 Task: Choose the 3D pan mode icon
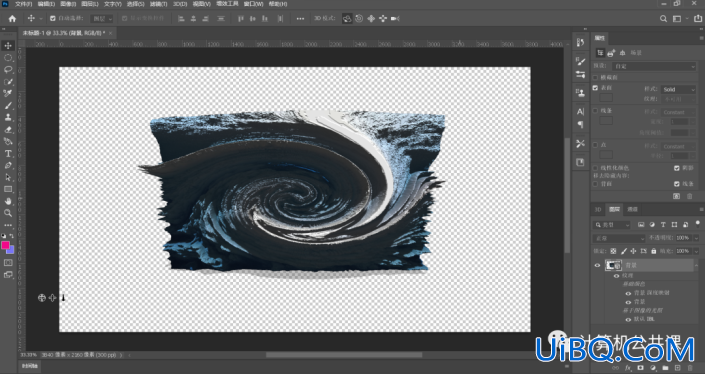pyautogui.click(x=371, y=18)
